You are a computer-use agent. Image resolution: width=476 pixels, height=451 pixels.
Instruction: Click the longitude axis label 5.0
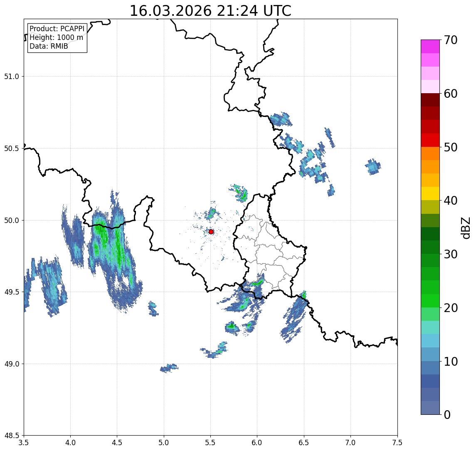[x=164, y=443]
